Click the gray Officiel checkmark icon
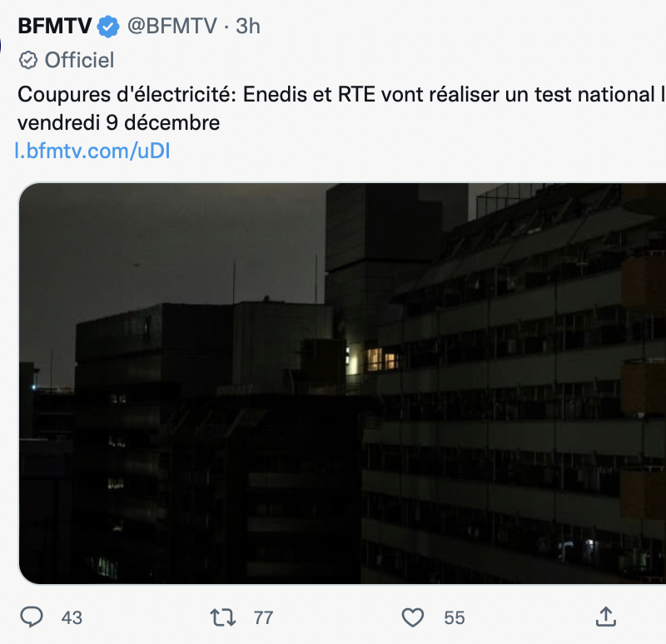Screen dimensions: 666x644 [28, 60]
